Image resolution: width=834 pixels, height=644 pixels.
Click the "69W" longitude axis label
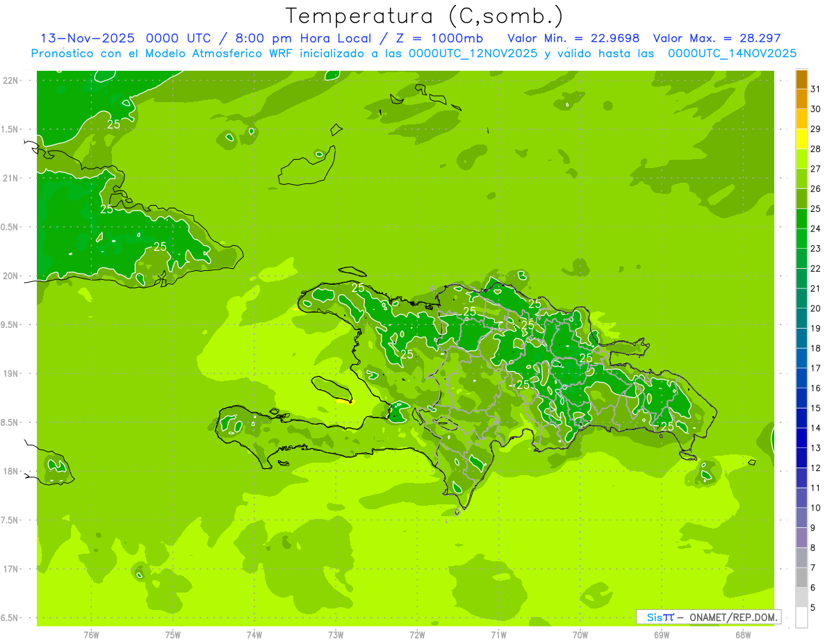tap(662, 634)
